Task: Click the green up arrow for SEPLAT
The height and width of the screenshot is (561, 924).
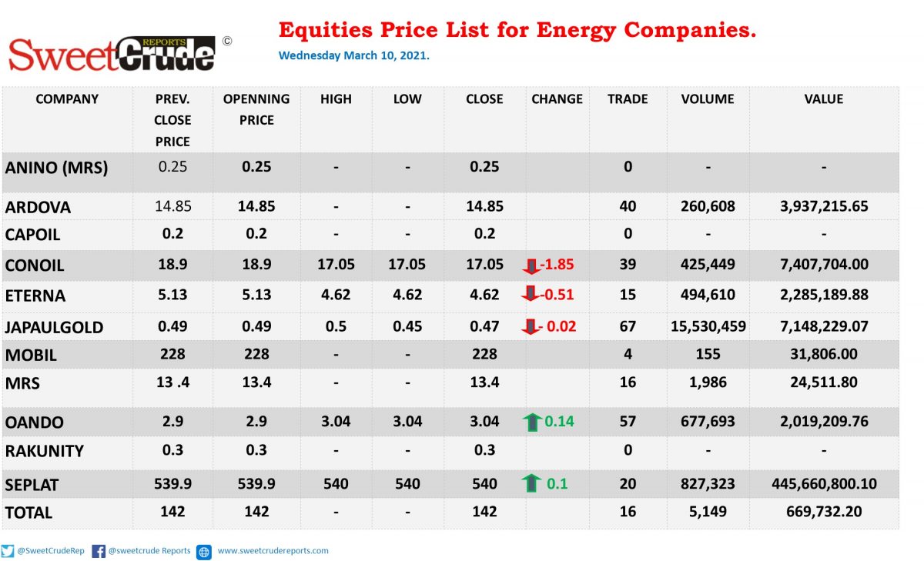Action: pyautogui.click(x=531, y=484)
